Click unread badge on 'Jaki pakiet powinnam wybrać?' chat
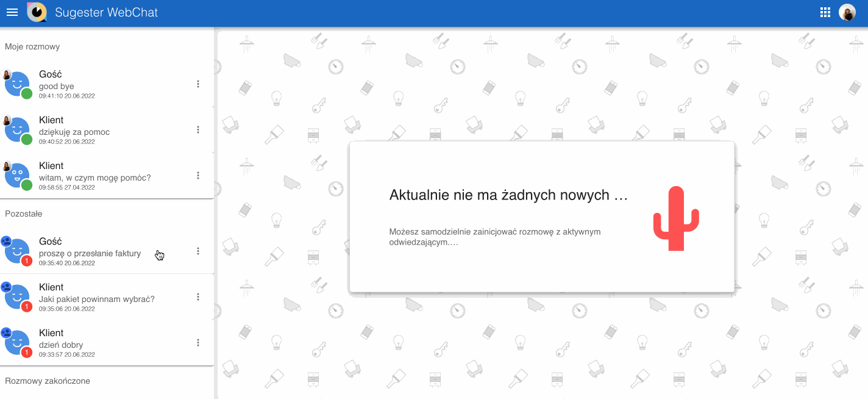Viewport: 868px width, 399px height. (27, 307)
